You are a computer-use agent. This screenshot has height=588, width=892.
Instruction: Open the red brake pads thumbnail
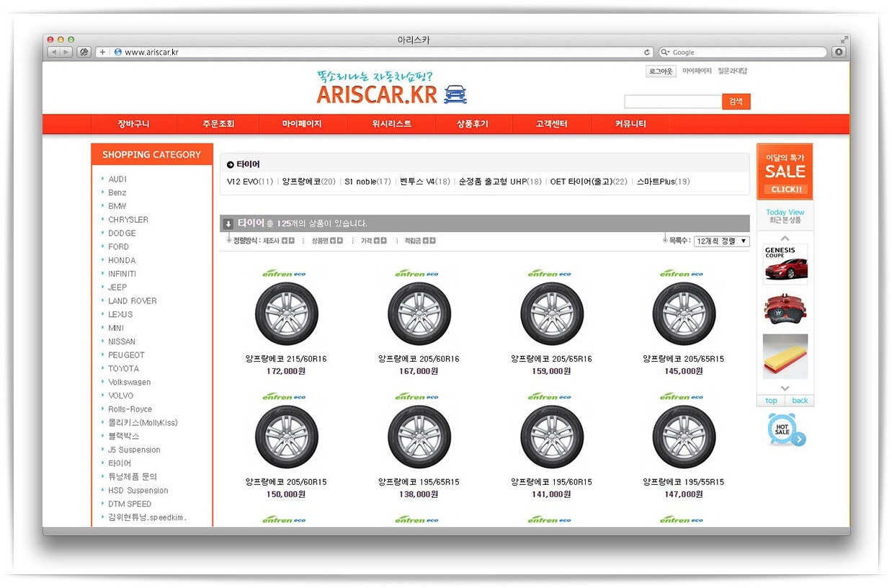tap(785, 310)
